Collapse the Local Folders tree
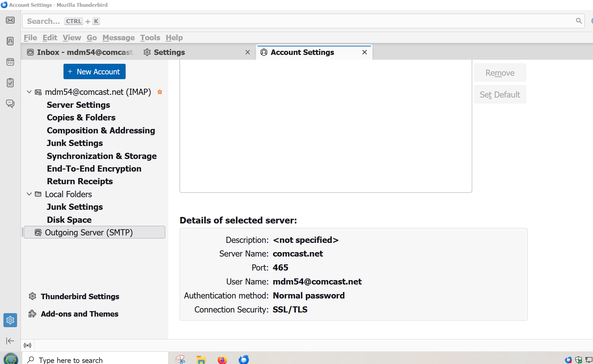This screenshot has width=593, height=364. coord(29,194)
